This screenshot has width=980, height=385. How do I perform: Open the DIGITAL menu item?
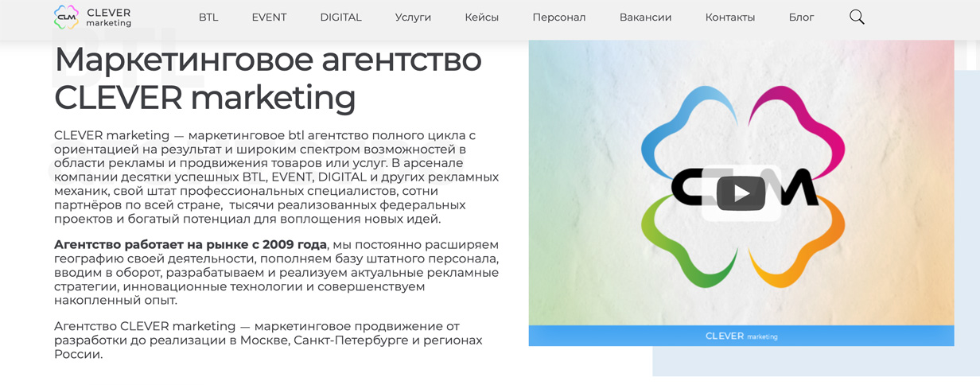340,17
